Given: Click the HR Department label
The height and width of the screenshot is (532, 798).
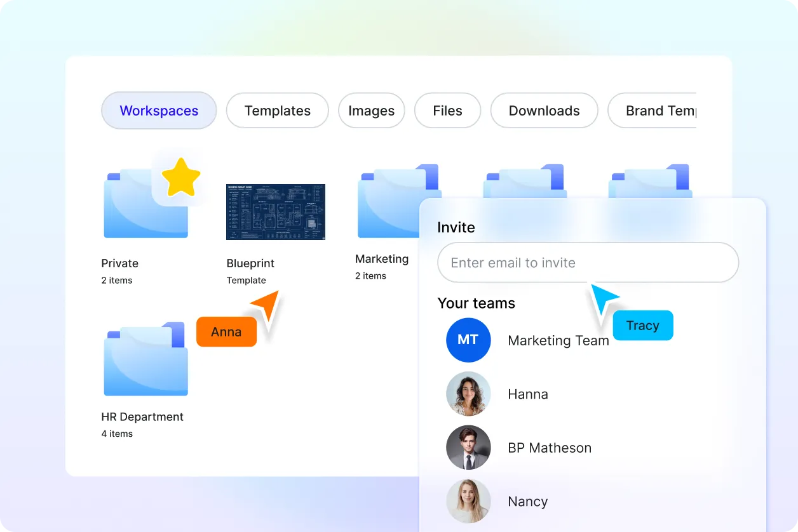Looking at the screenshot, I should 142,416.
